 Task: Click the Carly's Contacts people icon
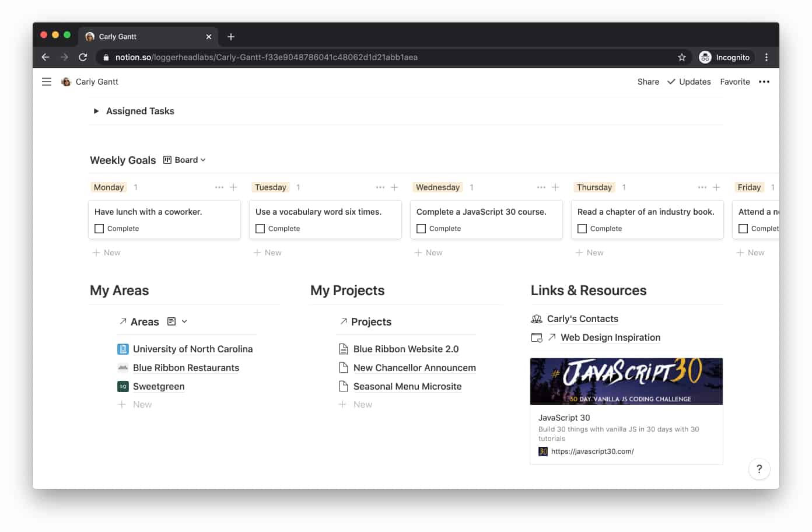point(537,318)
